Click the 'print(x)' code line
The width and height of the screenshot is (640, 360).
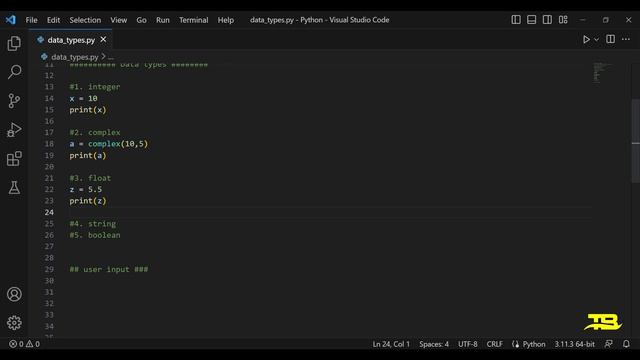[88, 110]
